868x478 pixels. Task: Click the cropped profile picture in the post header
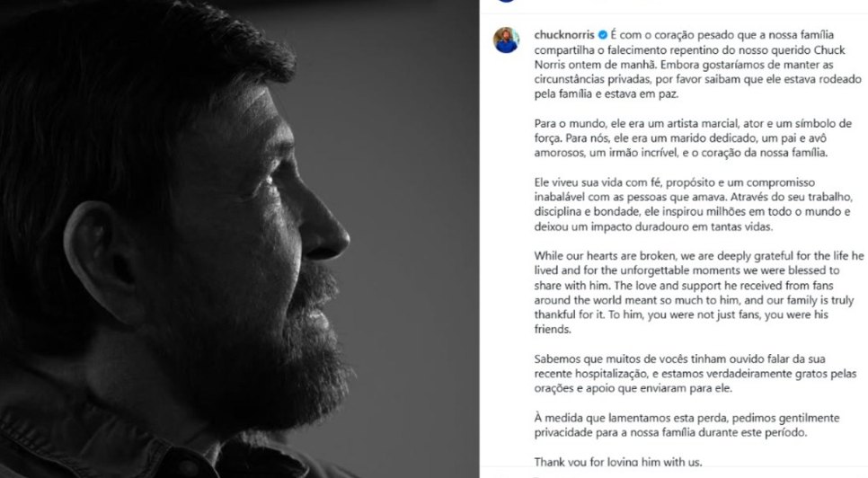click(x=506, y=1)
